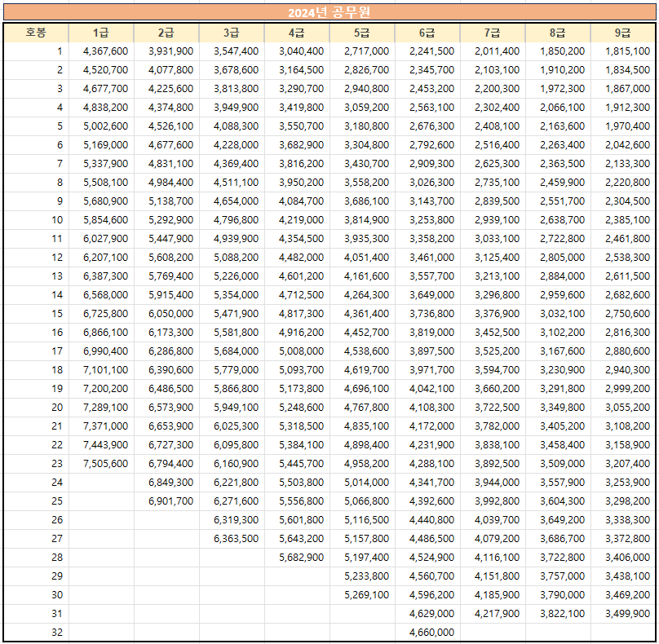This screenshot has width=659, height=644.
Task: Select cell with value 7,101,100
Action: tap(101, 370)
